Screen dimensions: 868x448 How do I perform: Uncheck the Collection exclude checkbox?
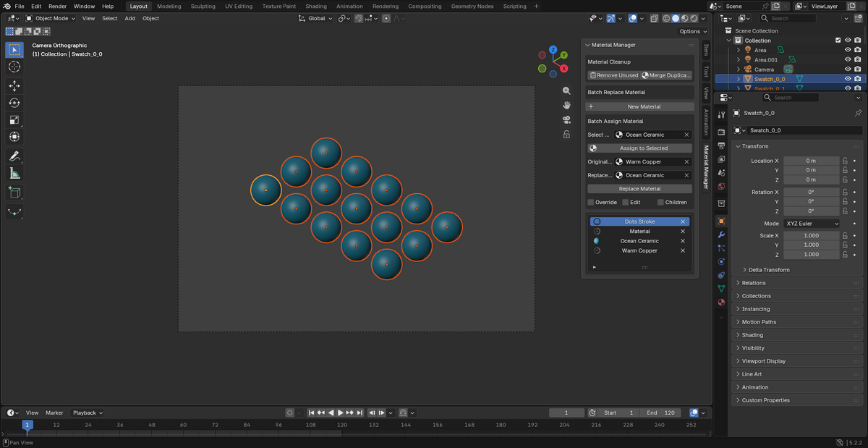(x=838, y=41)
